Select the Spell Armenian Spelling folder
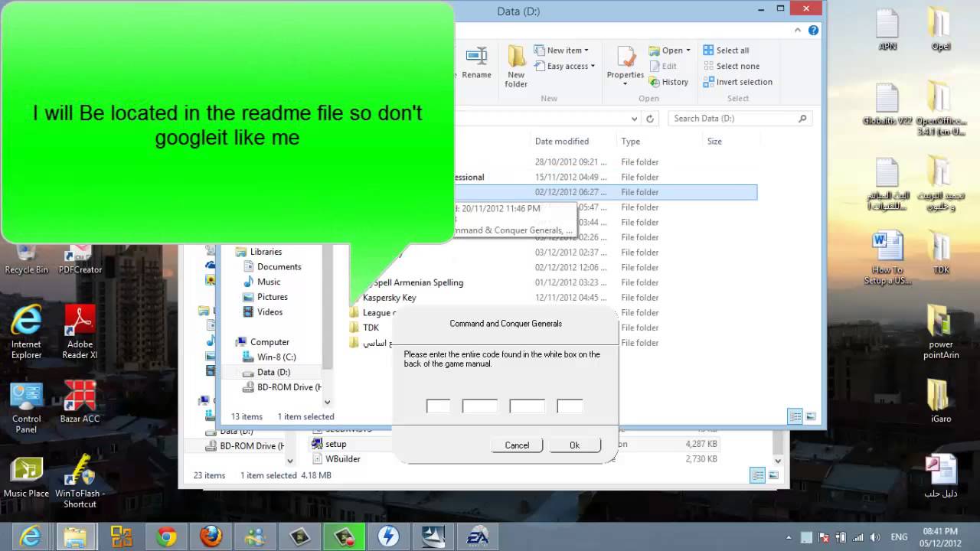 click(418, 282)
